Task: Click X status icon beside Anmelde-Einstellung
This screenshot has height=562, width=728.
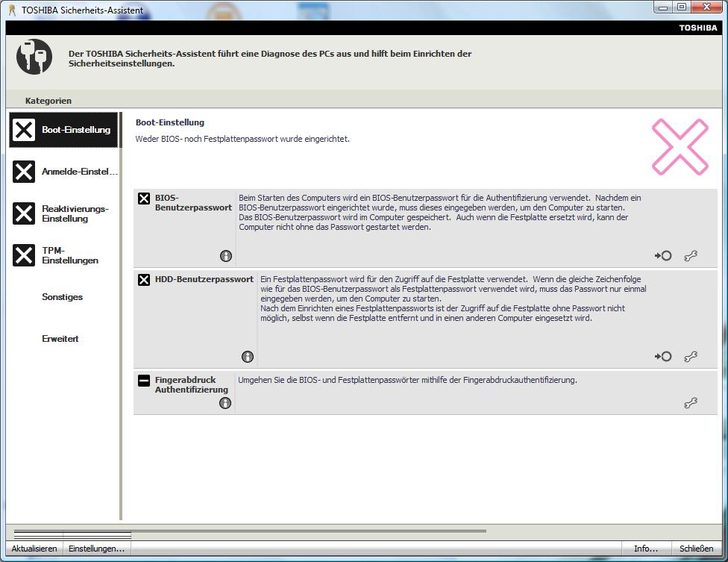Action: click(24, 172)
